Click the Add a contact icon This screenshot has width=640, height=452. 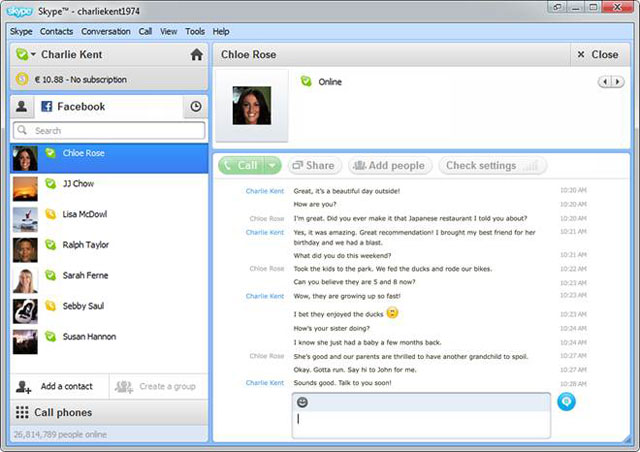(24, 386)
